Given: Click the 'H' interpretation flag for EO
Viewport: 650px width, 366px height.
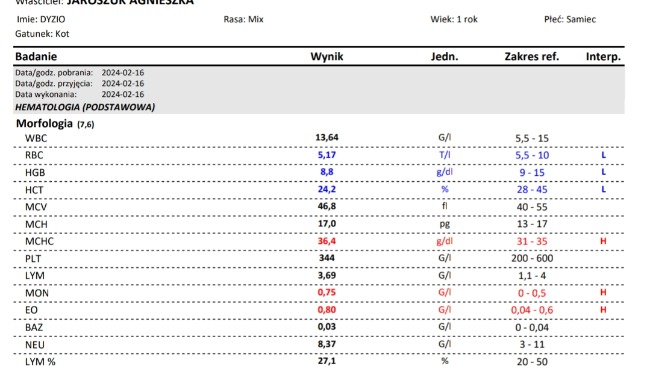Looking at the screenshot, I should [x=604, y=310].
